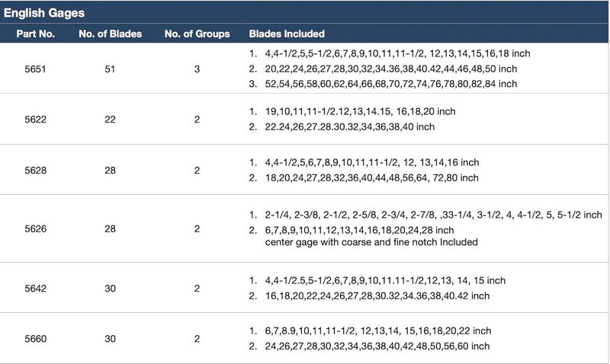The width and height of the screenshot is (610, 364).
Task: Select blade list starting with 19,10,11
Action: tap(360, 111)
